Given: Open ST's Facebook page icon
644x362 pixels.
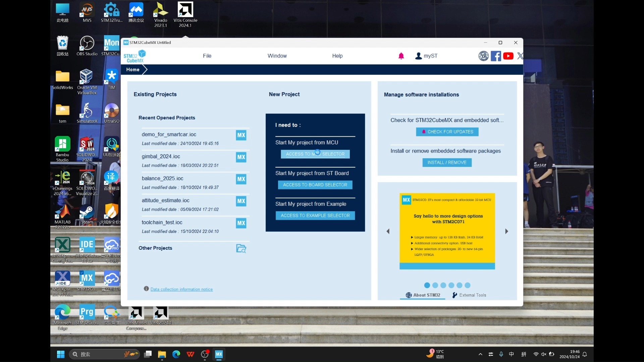Looking at the screenshot, I should click(496, 56).
